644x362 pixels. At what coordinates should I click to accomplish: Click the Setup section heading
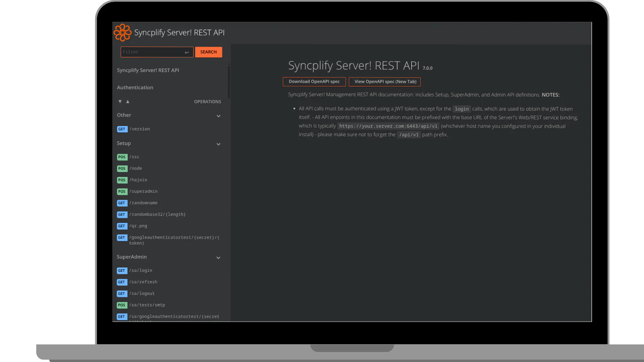pos(124,143)
